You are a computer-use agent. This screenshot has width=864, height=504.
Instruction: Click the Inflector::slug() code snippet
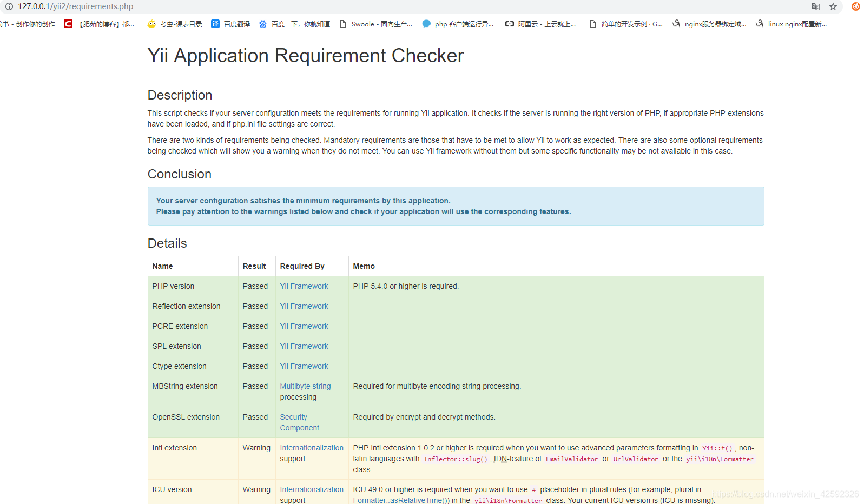pyautogui.click(x=456, y=459)
